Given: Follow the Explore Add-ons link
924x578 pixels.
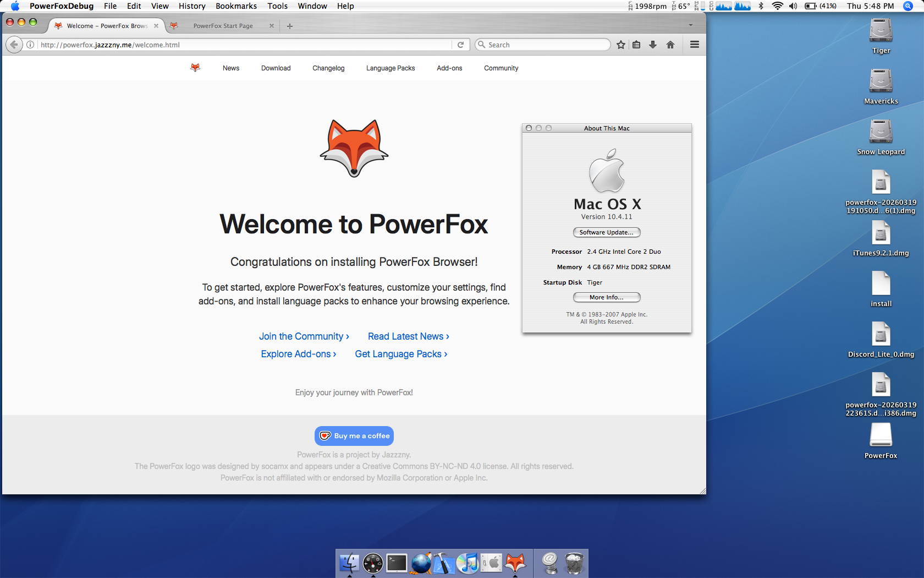Looking at the screenshot, I should click(299, 354).
